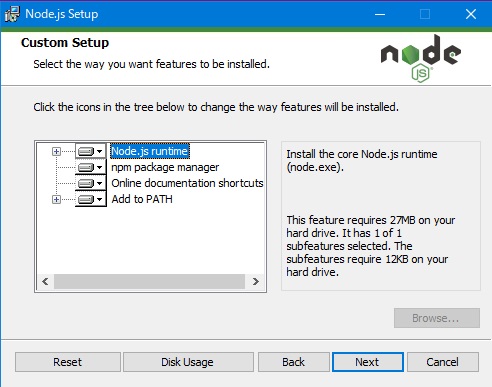Image resolution: width=492 pixels, height=387 pixels.
Task: Select the Add to PATH item
Action: (142, 199)
